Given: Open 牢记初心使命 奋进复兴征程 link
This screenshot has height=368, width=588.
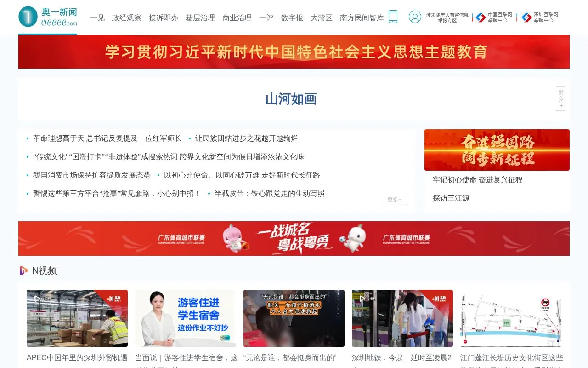Looking at the screenshot, I should click(478, 179).
